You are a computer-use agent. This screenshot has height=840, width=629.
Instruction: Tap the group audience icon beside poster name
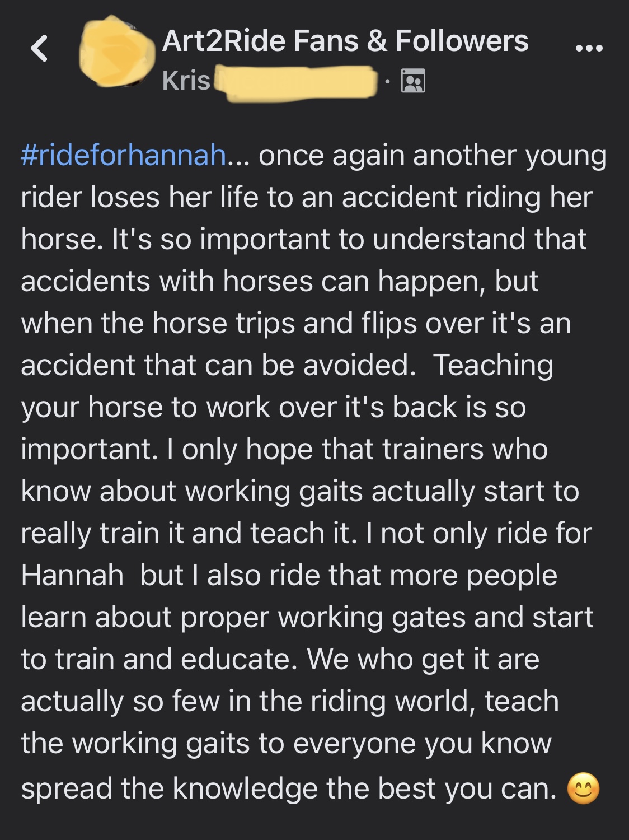coord(413,81)
